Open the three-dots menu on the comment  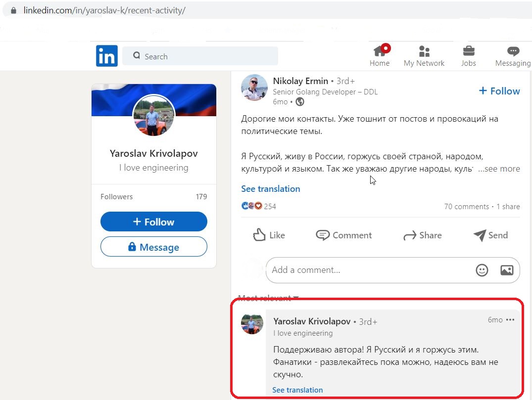tap(510, 320)
